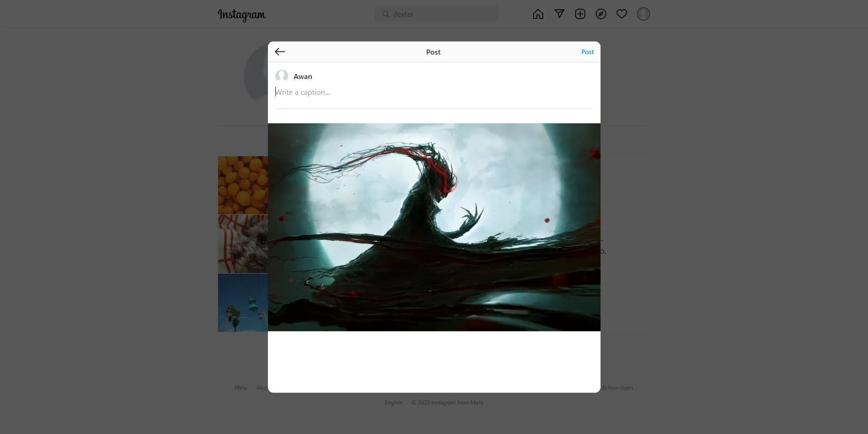
Task: Click the Meta footer link
Action: coord(241,388)
